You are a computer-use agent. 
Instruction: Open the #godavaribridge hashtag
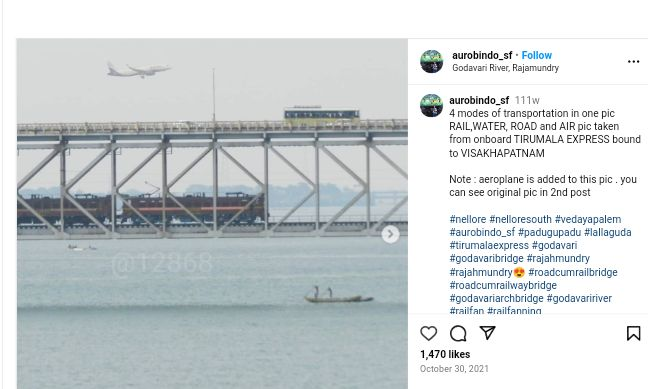(x=486, y=258)
